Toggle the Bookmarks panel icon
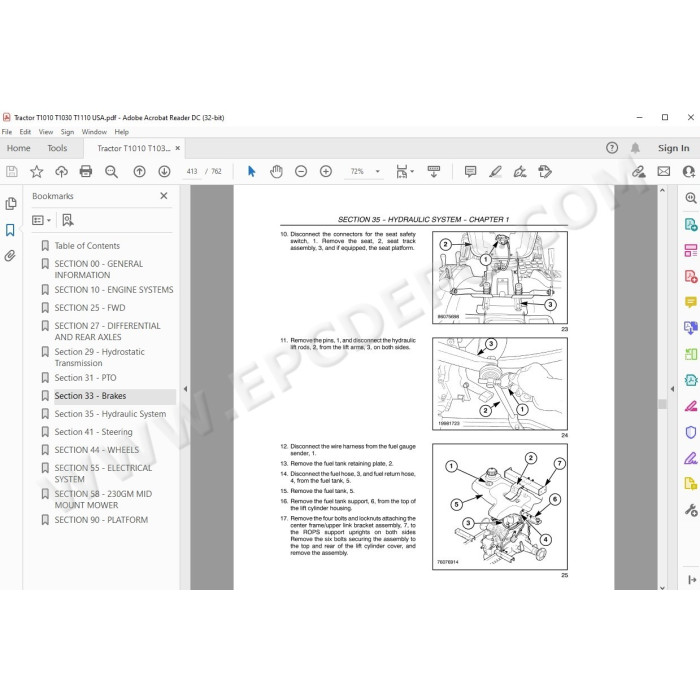700x700 pixels. 10,230
